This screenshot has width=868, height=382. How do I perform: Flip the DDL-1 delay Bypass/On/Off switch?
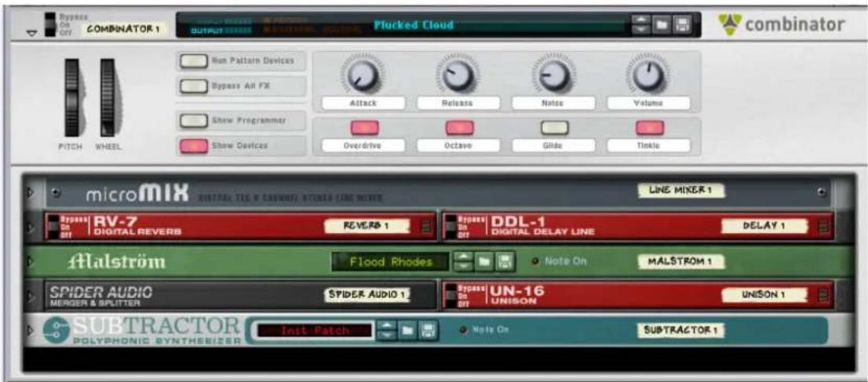pyautogui.click(x=452, y=227)
